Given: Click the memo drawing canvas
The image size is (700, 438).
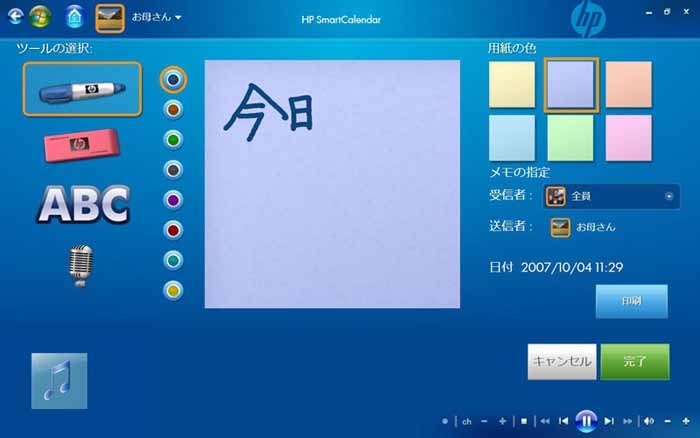Looking at the screenshot, I should click(332, 184).
